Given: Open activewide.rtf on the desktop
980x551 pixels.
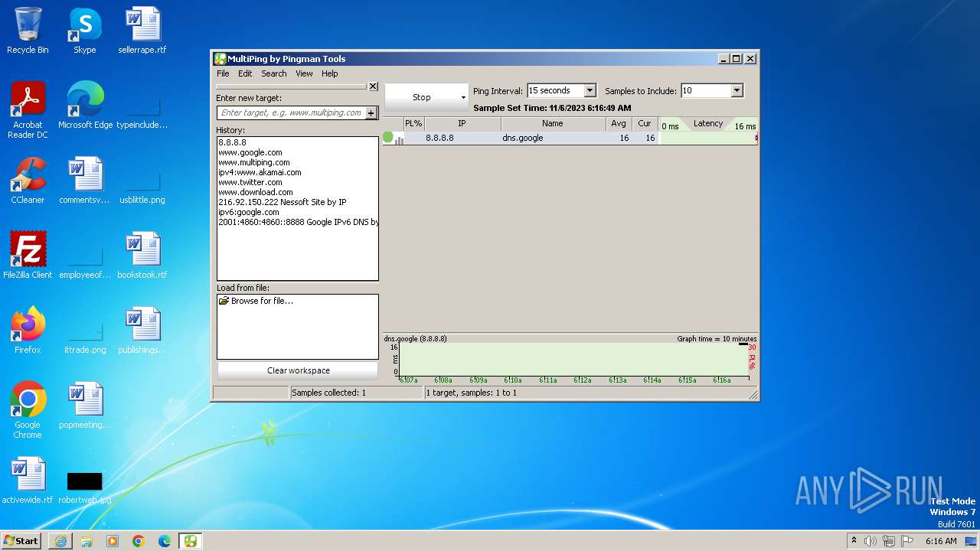Looking at the screenshot, I should [x=28, y=481].
